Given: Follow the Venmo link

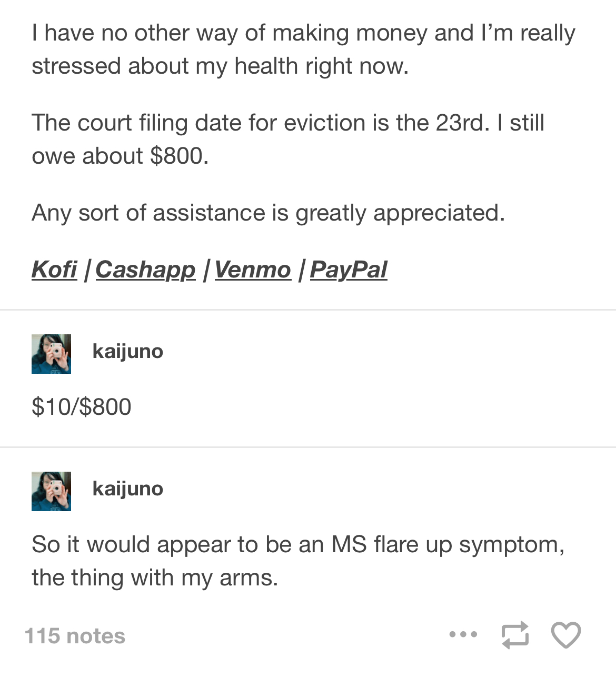Looking at the screenshot, I should (x=253, y=270).
